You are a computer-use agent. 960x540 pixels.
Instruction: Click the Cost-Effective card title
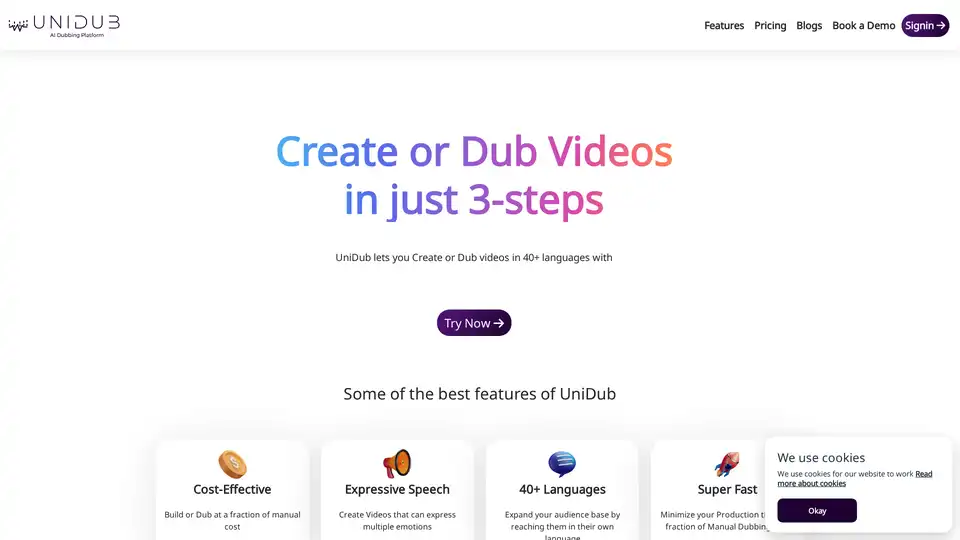pyautogui.click(x=232, y=490)
